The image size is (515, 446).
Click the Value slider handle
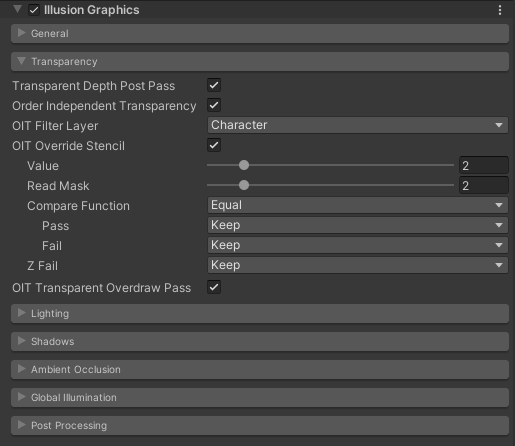[244, 165]
